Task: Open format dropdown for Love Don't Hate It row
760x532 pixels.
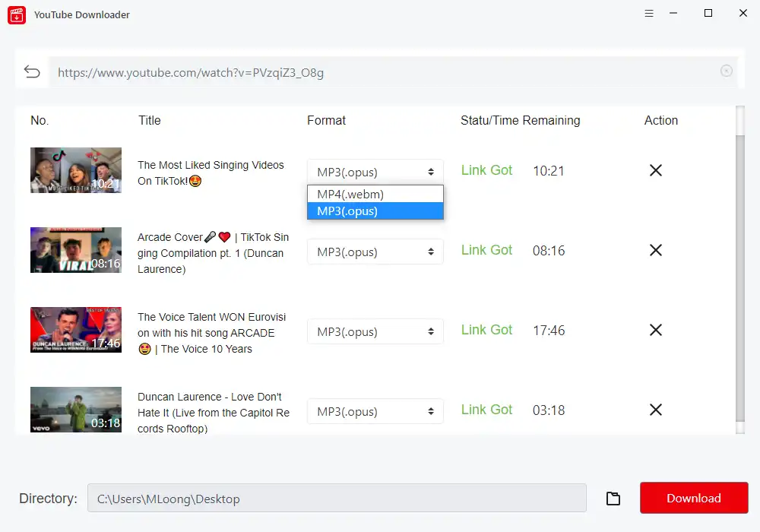Action: coord(375,411)
